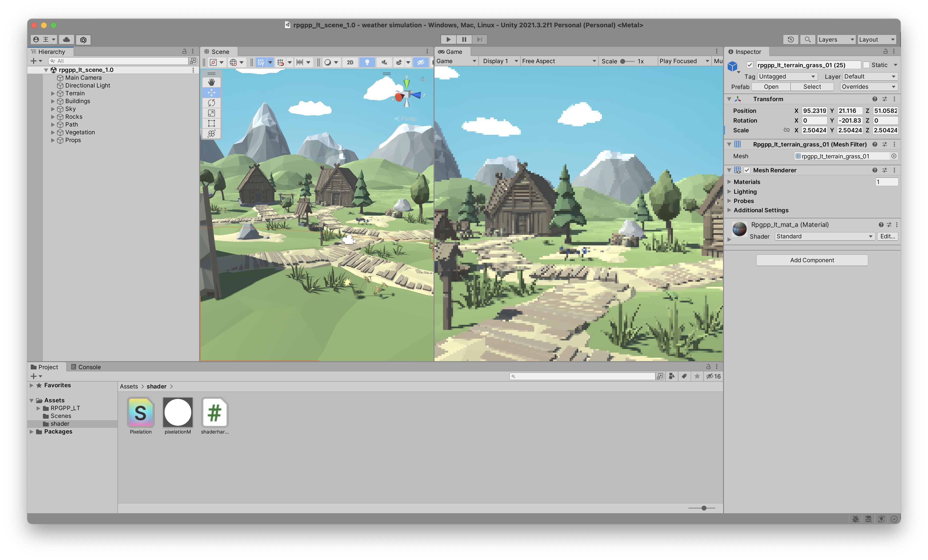Click the Game view Scale slider
The image size is (928, 560).
click(x=627, y=61)
